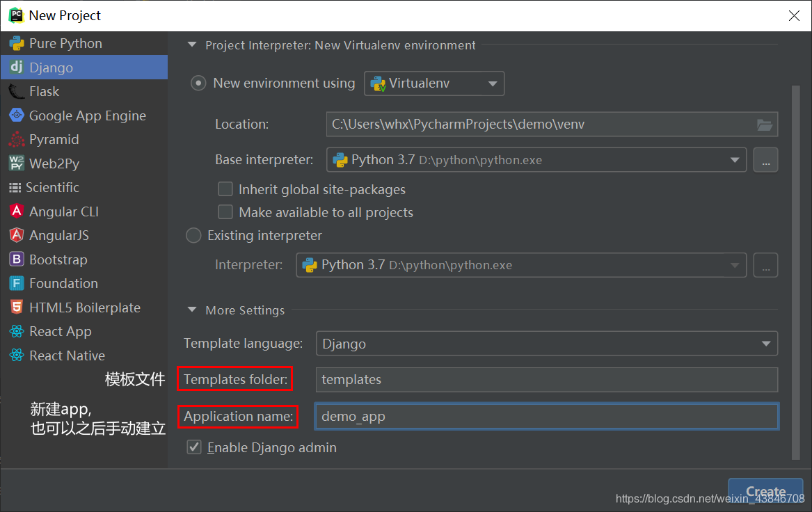Click the Web2Py icon
Viewport: 812px width, 512px height.
(x=17, y=163)
